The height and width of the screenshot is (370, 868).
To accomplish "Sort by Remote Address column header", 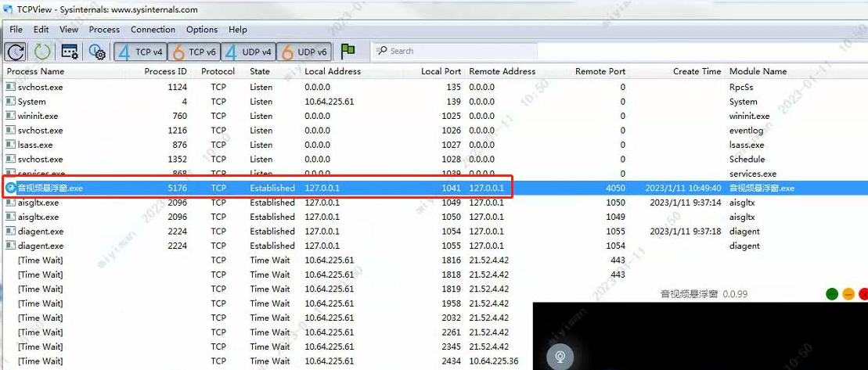I will click(x=502, y=71).
